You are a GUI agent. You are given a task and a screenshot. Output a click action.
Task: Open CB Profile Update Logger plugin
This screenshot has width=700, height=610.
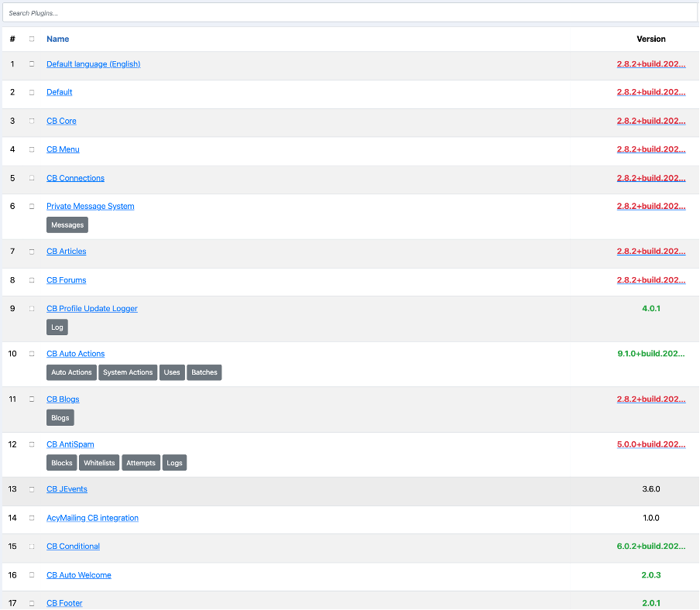pyautogui.click(x=92, y=308)
